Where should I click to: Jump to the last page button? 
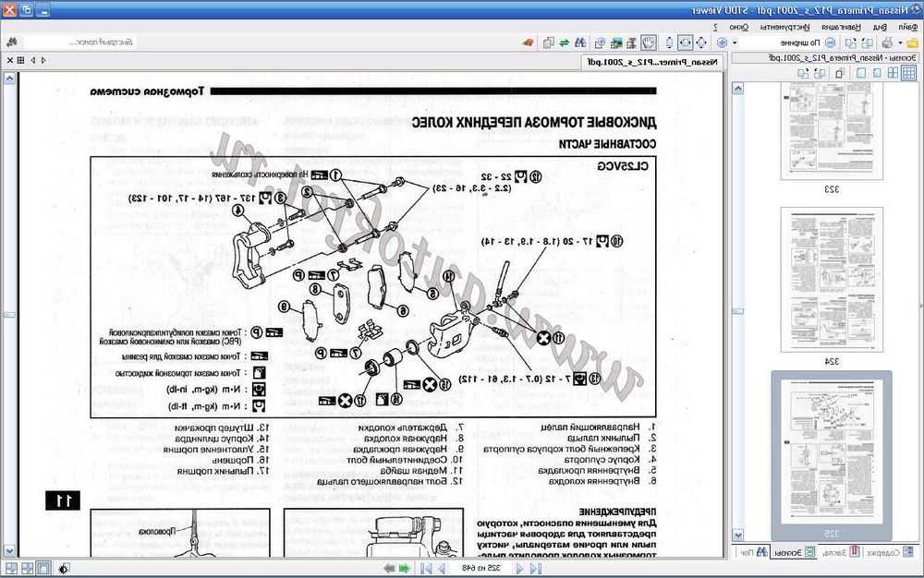coord(425,568)
